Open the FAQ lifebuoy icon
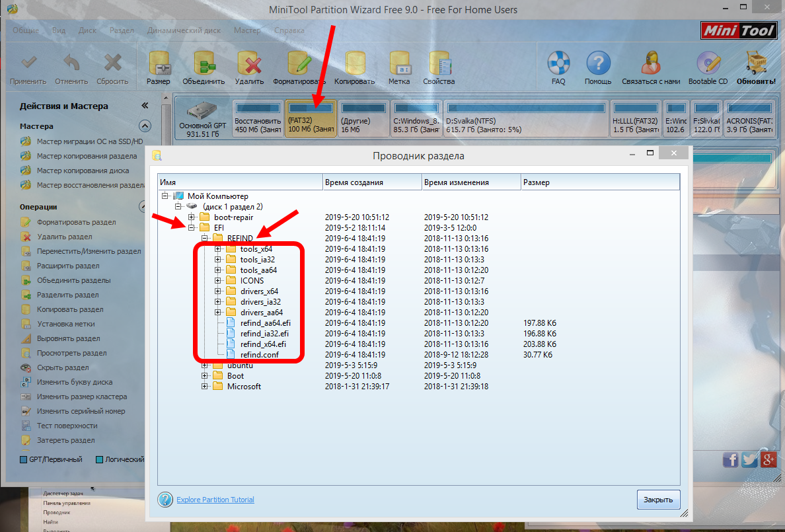This screenshot has height=532, width=785. click(x=559, y=63)
